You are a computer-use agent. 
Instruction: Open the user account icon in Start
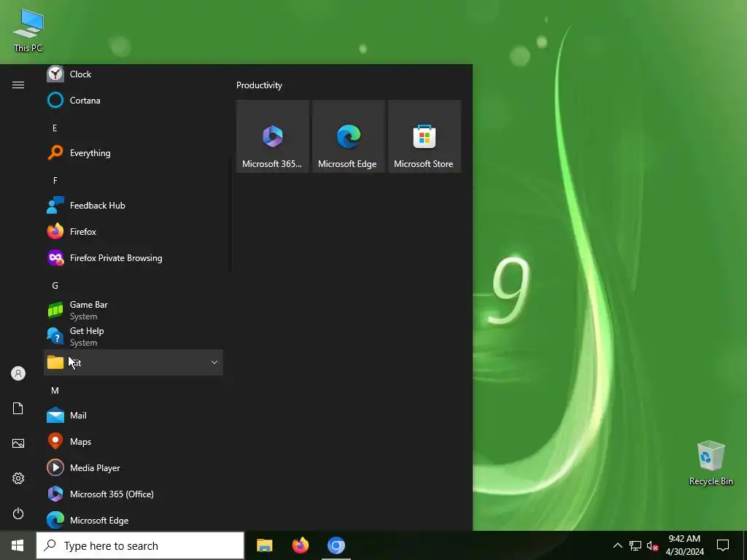point(18,373)
